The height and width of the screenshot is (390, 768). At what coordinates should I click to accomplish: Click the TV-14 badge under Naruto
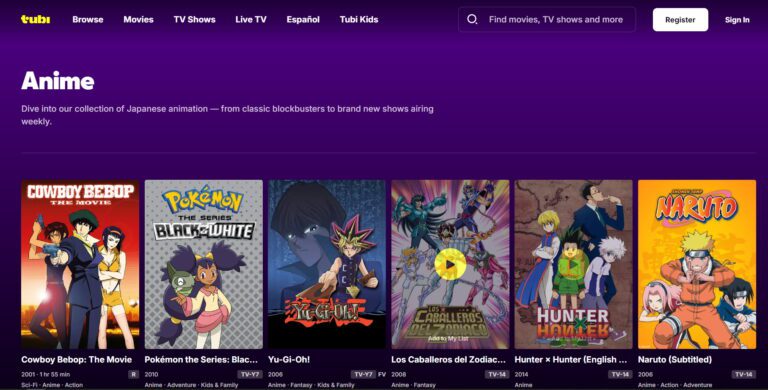tap(744, 374)
